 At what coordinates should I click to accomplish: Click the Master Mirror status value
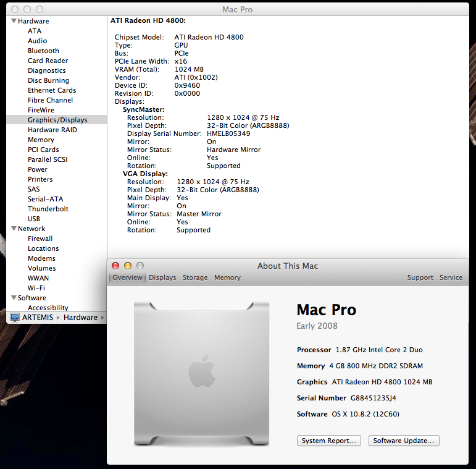(199, 214)
